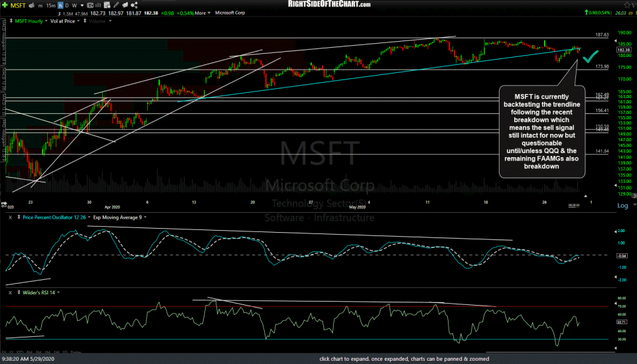Click the 182.38 current price label
Viewport: 637px width, 364px height.
pyautogui.click(x=624, y=50)
